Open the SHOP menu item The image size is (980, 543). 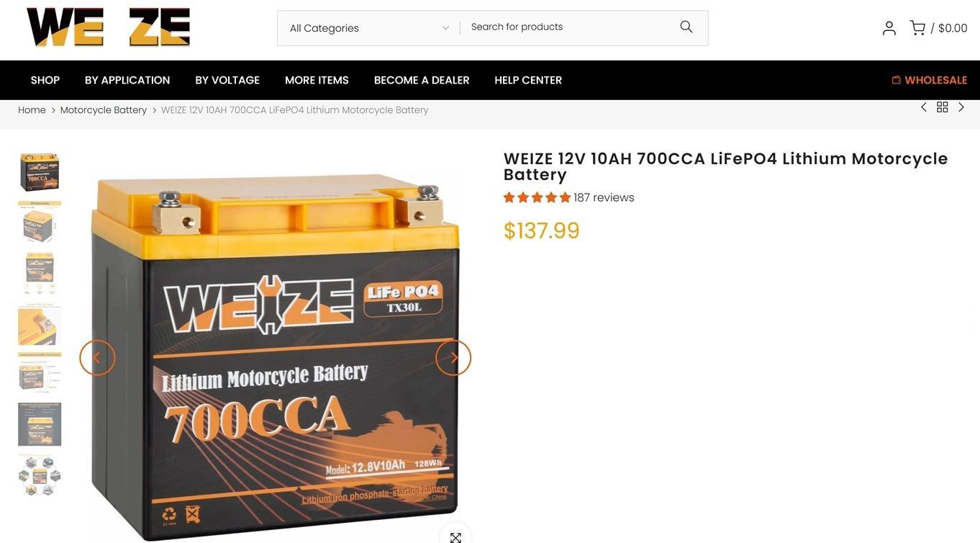[x=45, y=80]
